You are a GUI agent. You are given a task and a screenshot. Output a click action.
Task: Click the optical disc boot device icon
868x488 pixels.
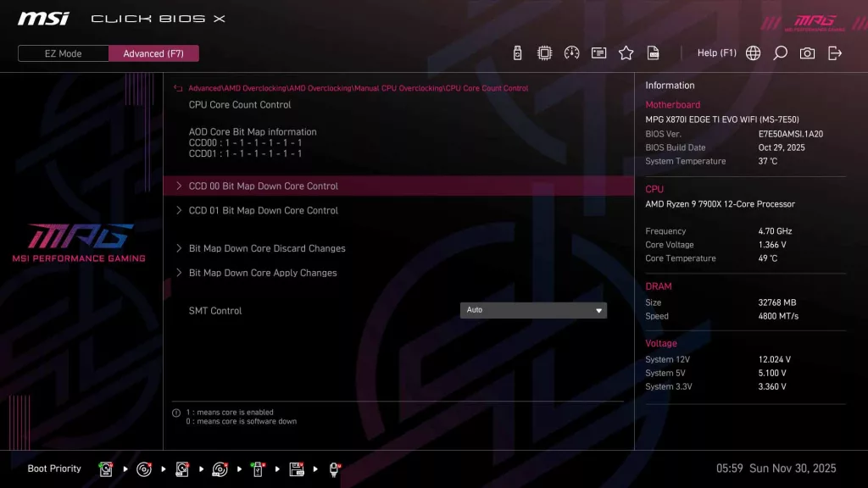click(x=143, y=469)
